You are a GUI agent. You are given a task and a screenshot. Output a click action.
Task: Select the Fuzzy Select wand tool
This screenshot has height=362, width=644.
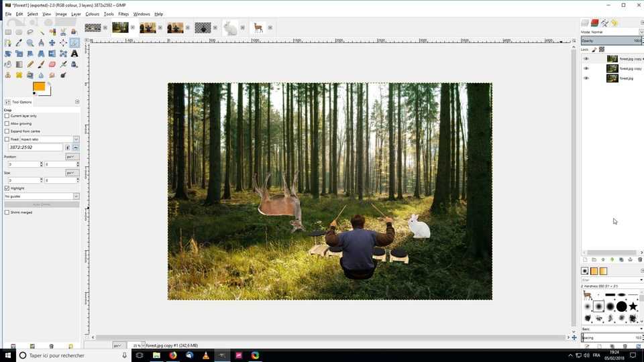tap(41, 32)
